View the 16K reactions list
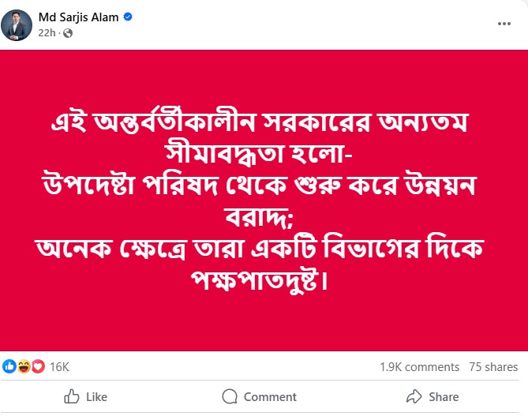 [x=60, y=367]
